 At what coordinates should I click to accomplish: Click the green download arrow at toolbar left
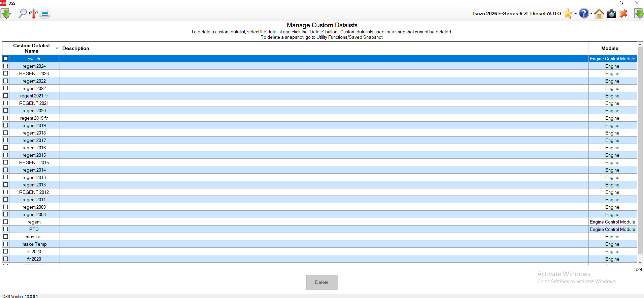(6, 13)
